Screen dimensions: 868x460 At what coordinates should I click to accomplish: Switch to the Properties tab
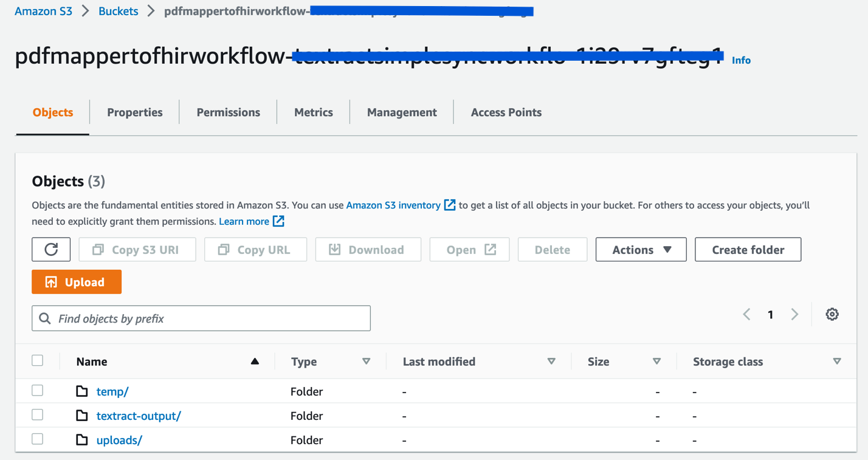tap(135, 112)
